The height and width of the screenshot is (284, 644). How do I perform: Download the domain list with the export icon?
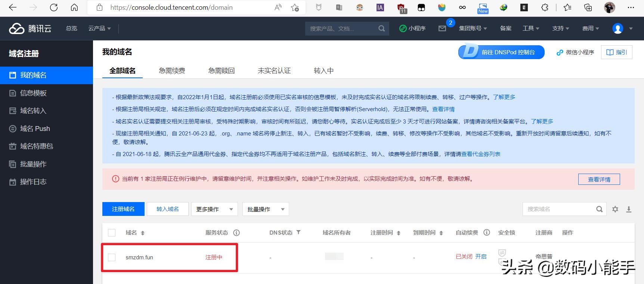coord(629,209)
